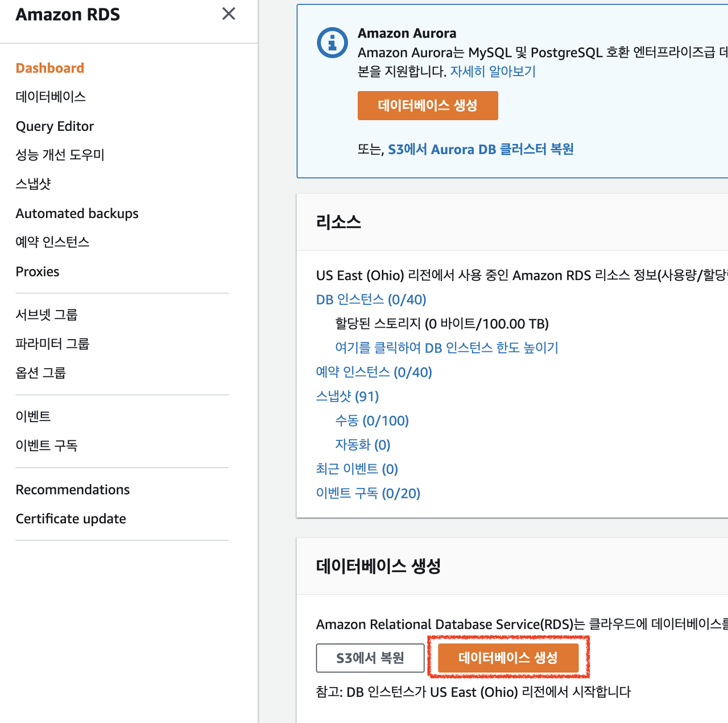Viewport: 728px width, 723px height.
Task: Open 이벤트 구독 (0/20) resource link
Action: pos(369,493)
